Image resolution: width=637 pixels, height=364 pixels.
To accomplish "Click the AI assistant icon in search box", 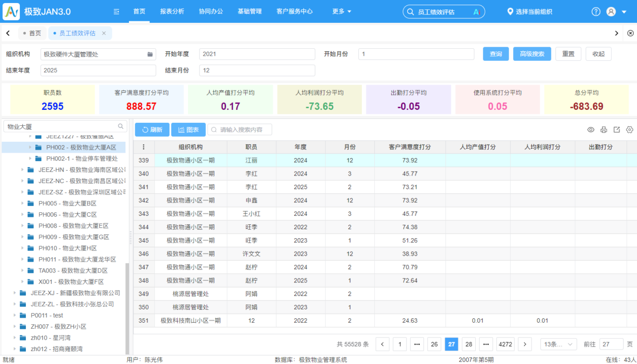I will 476,11.
